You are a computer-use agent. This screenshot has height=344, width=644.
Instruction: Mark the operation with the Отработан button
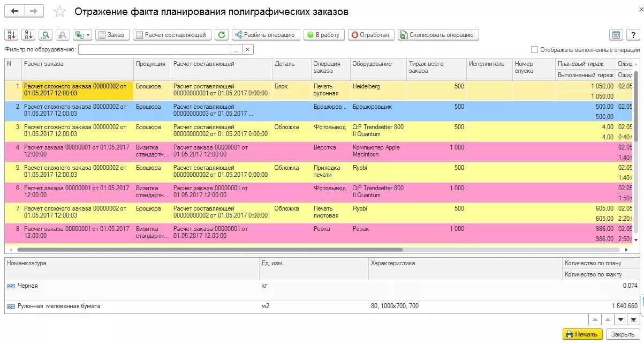point(371,35)
